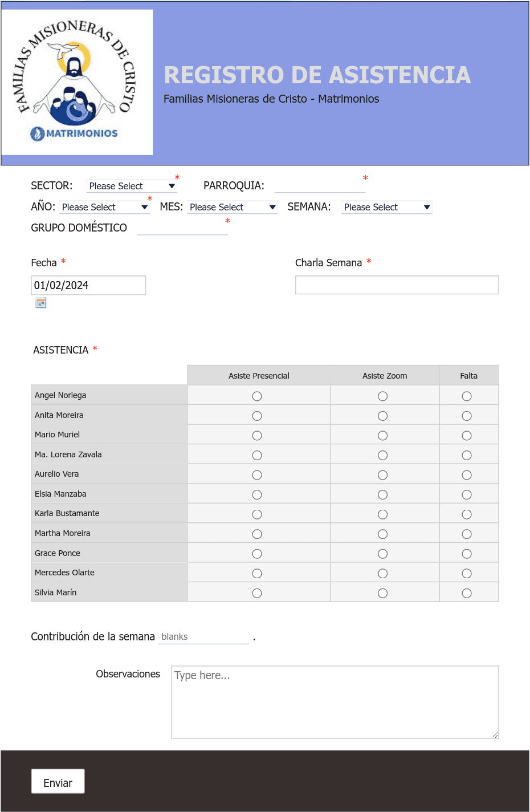The width and height of the screenshot is (530, 812).
Task: Mark Karla Bustamante as Asiste Zoom
Action: pyautogui.click(x=383, y=514)
